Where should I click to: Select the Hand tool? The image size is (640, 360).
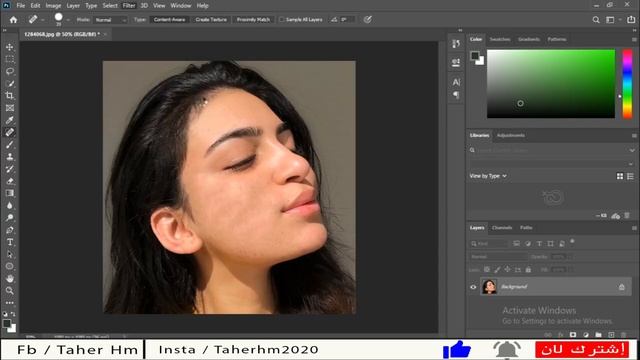(10, 278)
